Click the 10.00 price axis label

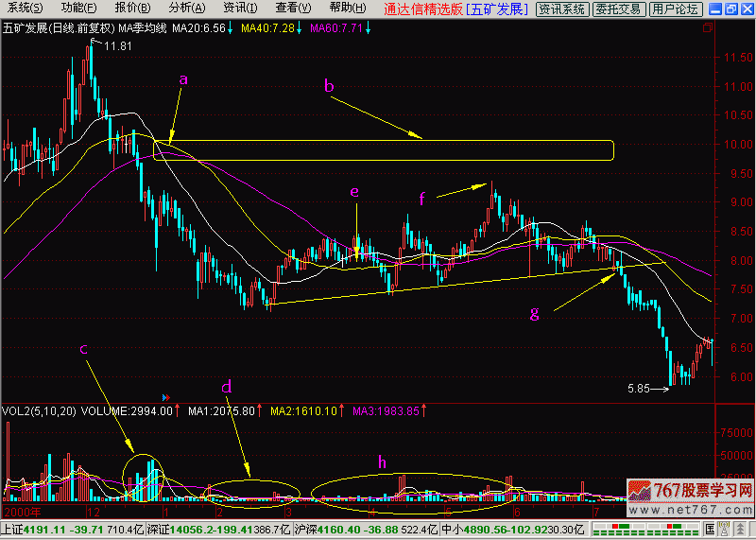[x=739, y=145]
